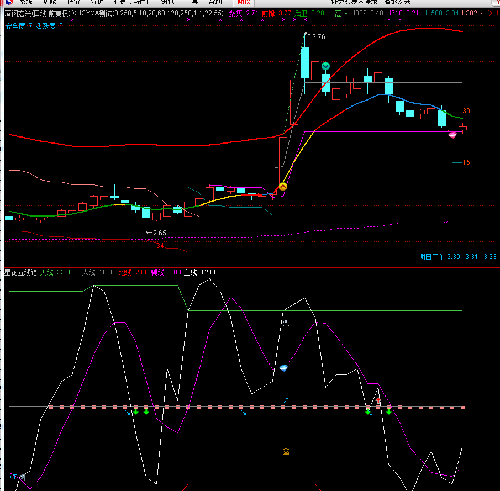Click the green down arrow just right of the red arrow
Viewport: 500px width, 491px height.
pyautogui.click(x=389, y=412)
